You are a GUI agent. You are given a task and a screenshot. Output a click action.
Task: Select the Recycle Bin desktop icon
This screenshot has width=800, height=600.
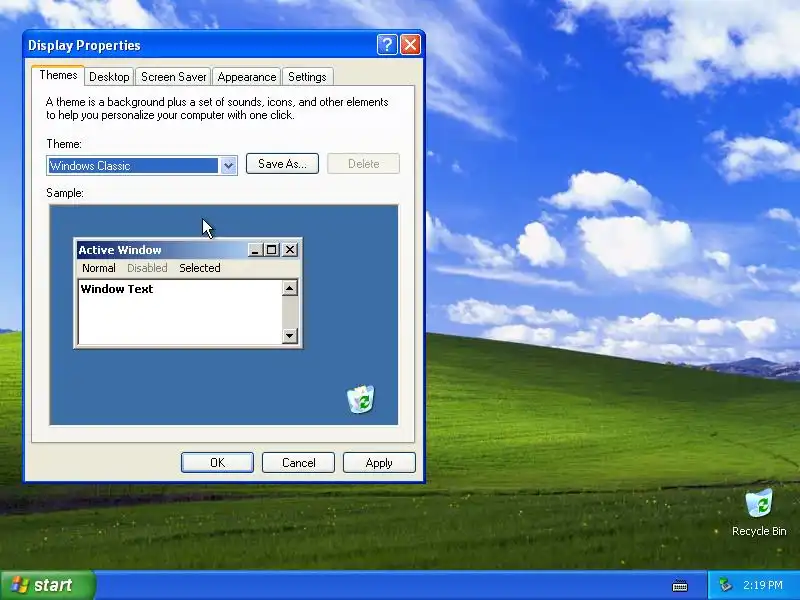click(x=759, y=512)
